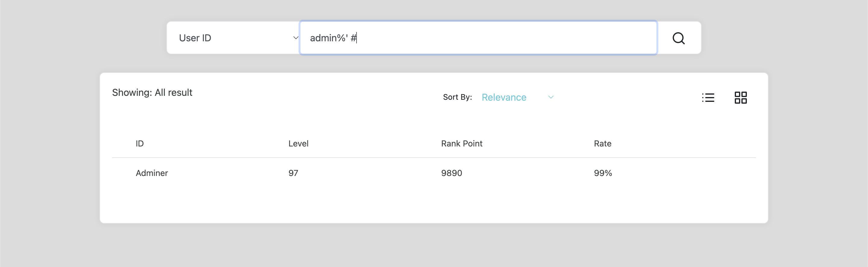Select the rank point value 9890
868x267 pixels.
[x=451, y=173]
